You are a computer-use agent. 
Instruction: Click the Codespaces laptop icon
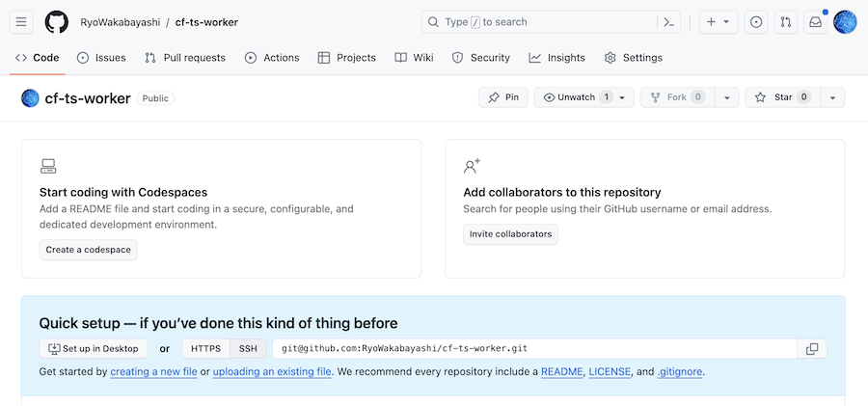[x=48, y=166]
